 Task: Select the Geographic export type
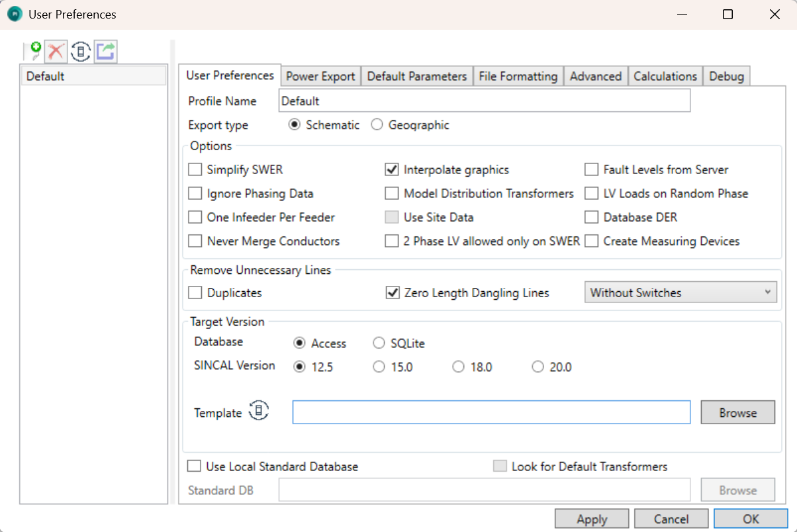pos(377,125)
